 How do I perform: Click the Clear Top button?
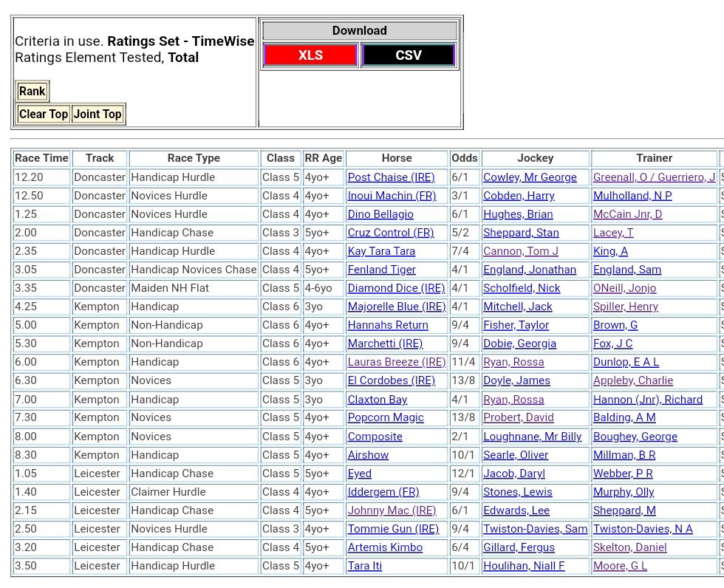pos(44,114)
